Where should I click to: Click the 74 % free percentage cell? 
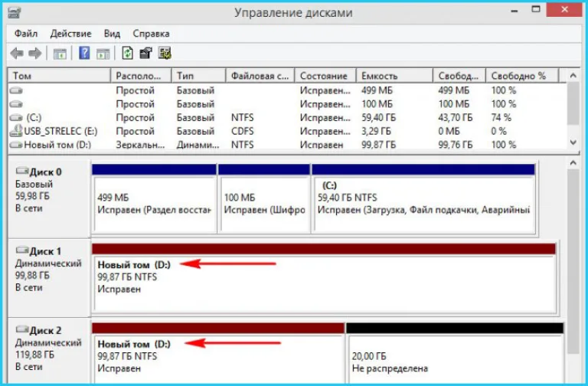[501, 118]
